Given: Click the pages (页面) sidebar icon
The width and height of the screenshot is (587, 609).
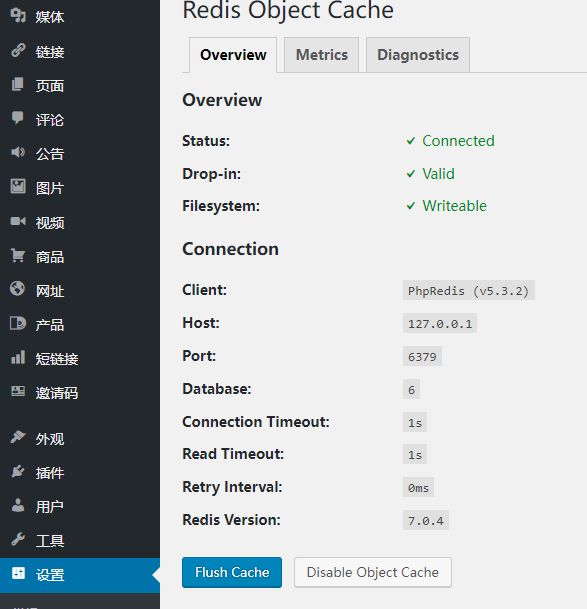Looking at the screenshot, I should 18,84.
